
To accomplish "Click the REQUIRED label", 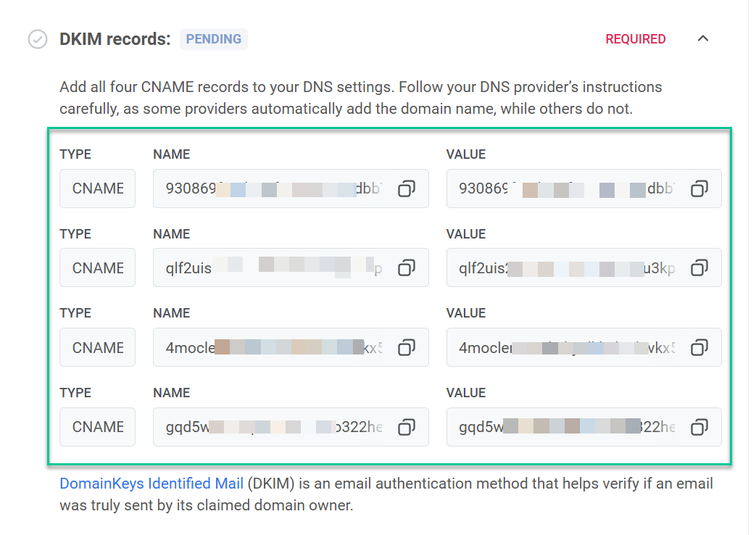I will [636, 39].
